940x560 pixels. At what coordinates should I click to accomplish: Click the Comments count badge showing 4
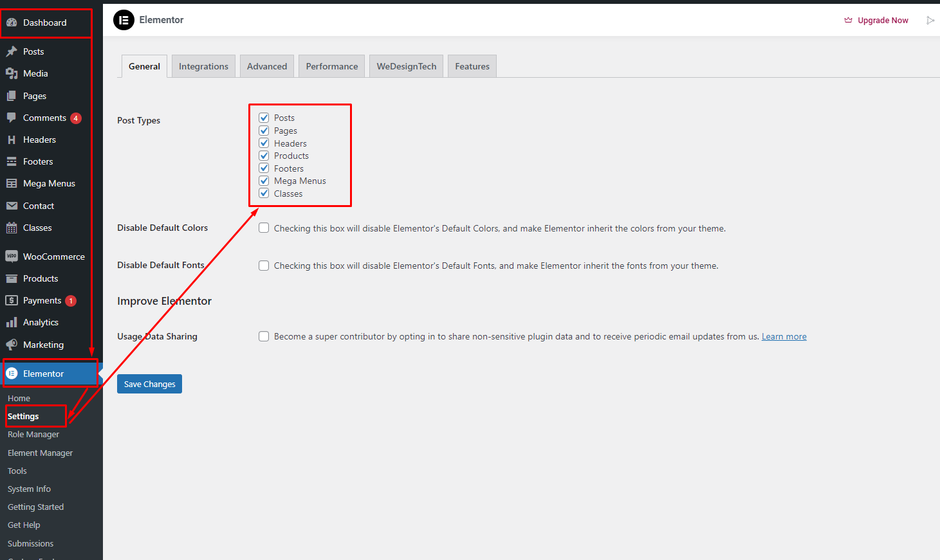pos(76,118)
